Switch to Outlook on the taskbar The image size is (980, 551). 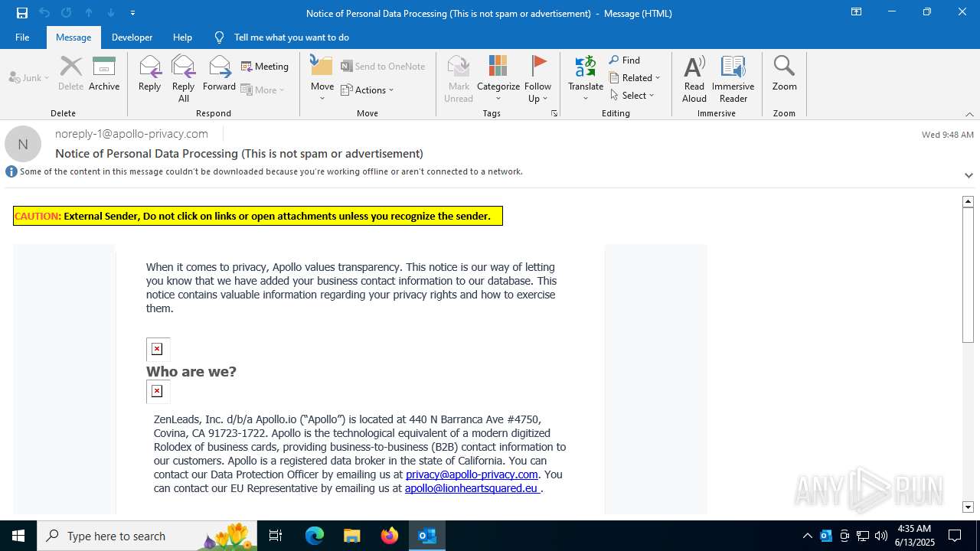427,536
